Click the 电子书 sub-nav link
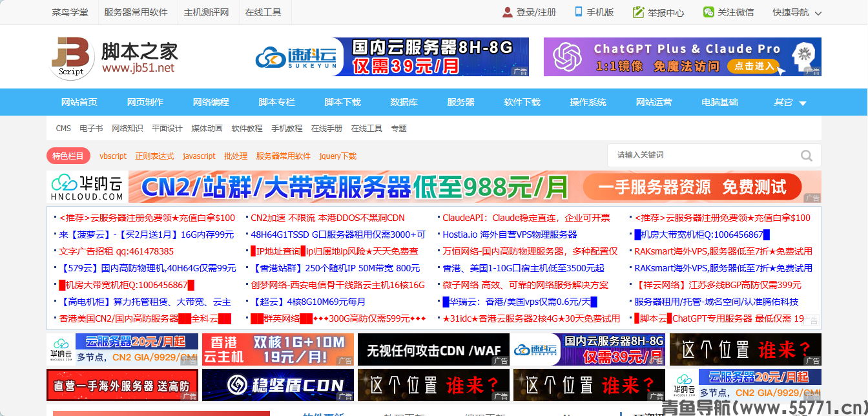 coord(91,129)
